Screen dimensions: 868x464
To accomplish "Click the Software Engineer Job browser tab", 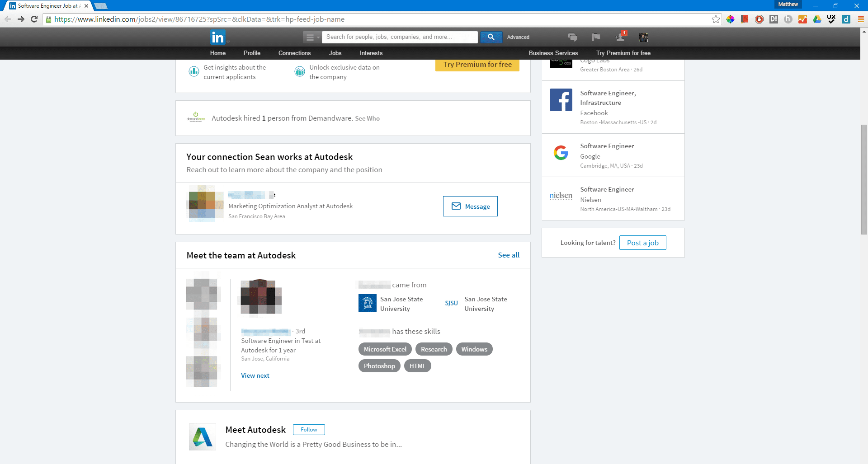I will [47, 6].
